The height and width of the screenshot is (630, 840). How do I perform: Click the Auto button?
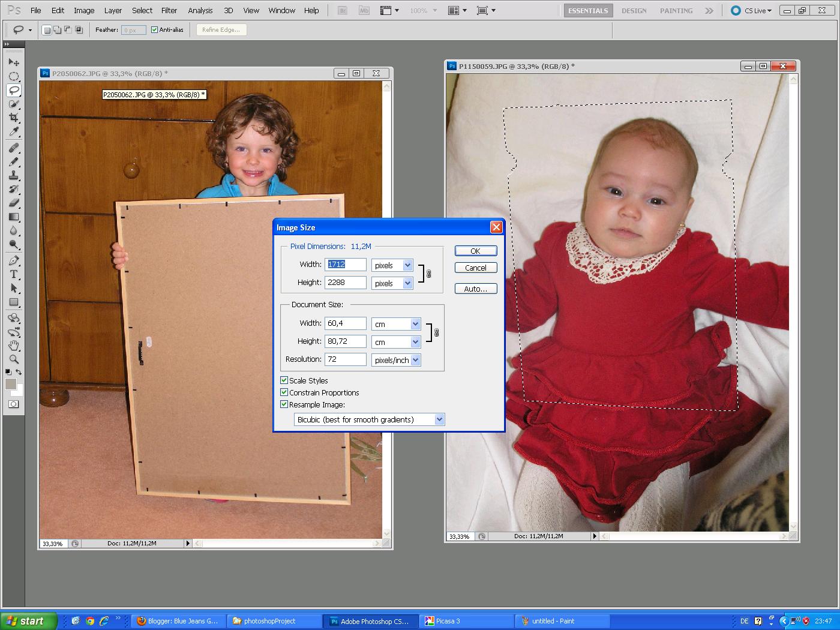click(x=475, y=289)
